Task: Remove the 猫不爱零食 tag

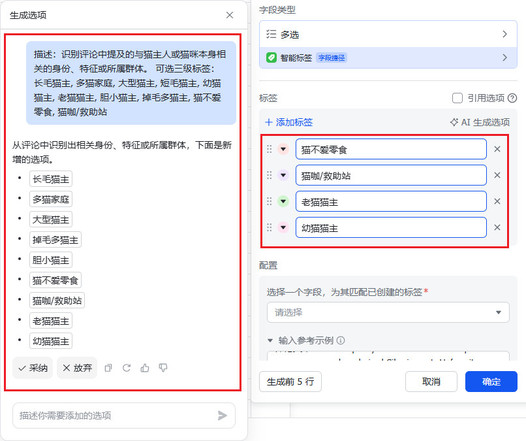Action: pyautogui.click(x=497, y=149)
